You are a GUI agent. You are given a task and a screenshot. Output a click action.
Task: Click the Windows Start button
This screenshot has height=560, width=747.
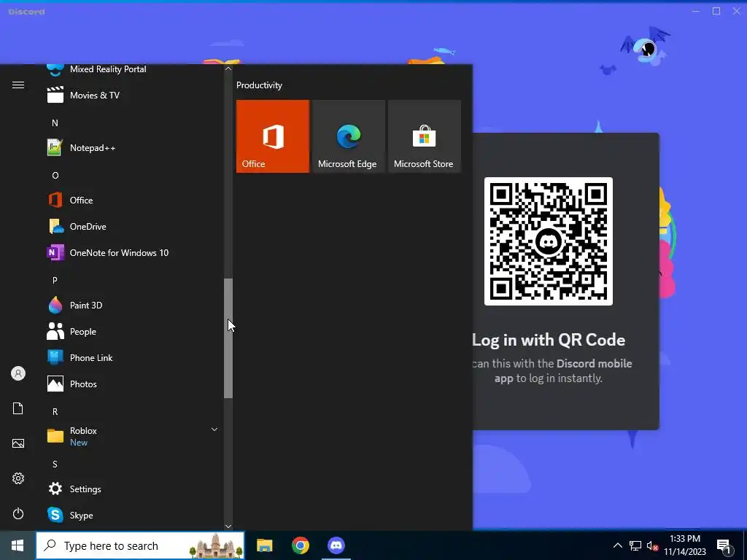pyautogui.click(x=18, y=545)
